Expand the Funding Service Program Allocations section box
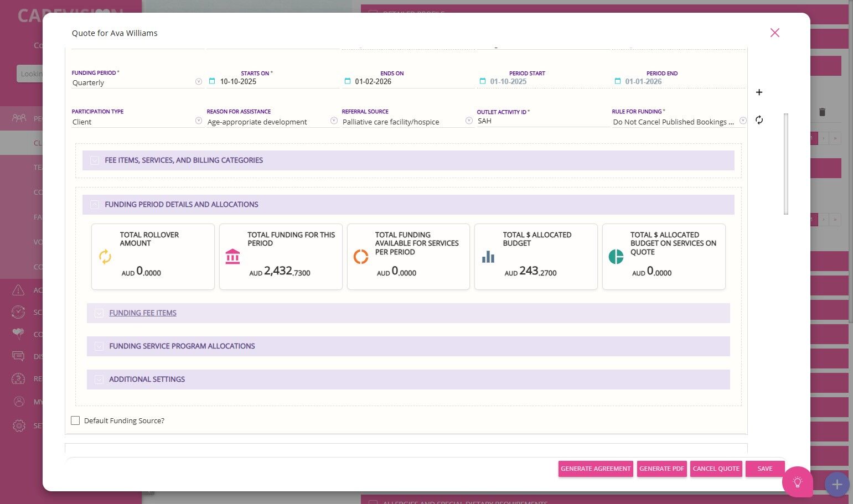 pyautogui.click(x=99, y=346)
